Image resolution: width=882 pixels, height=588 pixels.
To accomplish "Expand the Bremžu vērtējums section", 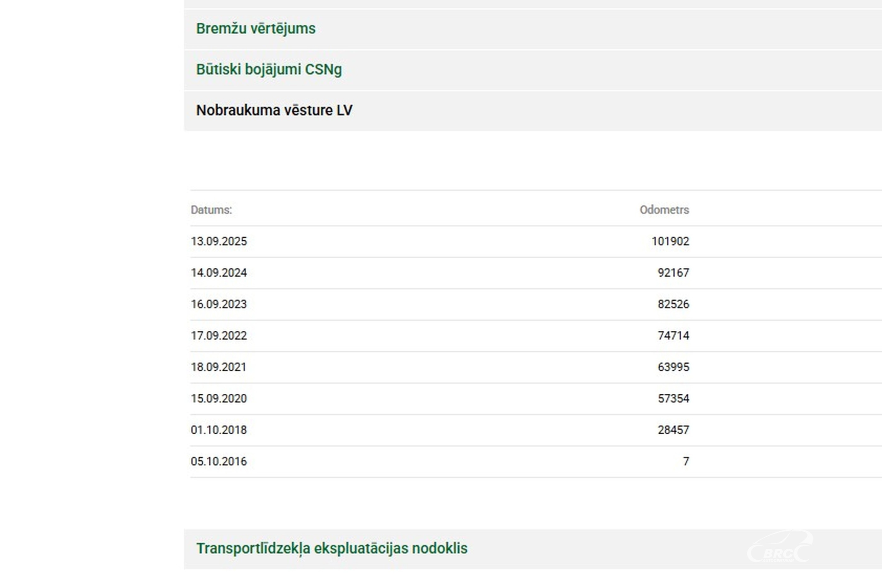I will point(256,29).
